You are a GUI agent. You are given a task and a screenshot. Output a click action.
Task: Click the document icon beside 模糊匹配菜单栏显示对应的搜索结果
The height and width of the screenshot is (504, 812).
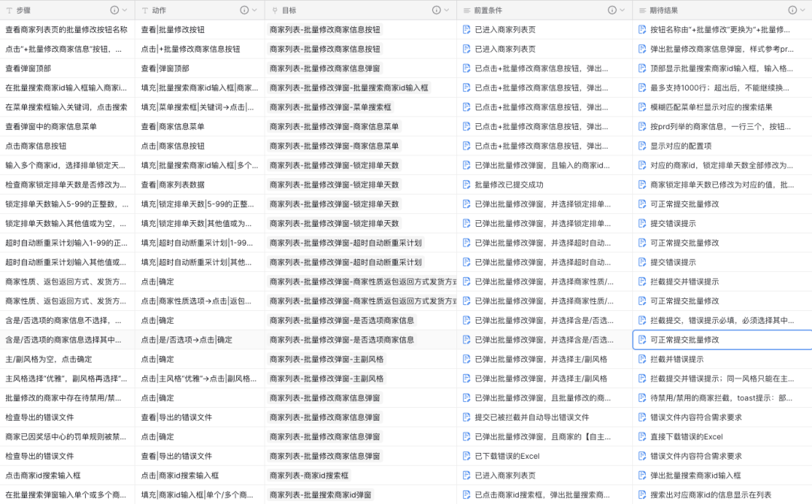pos(642,107)
